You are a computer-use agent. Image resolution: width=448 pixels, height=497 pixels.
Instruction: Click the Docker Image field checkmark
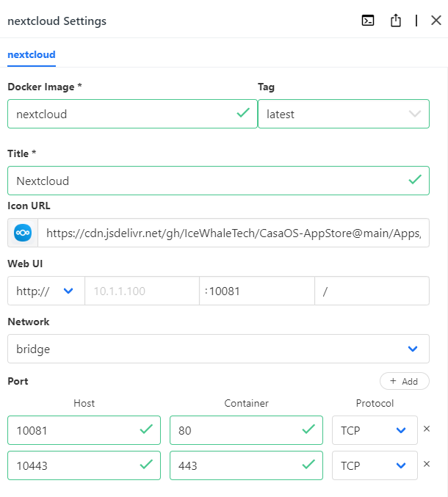pos(242,114)
